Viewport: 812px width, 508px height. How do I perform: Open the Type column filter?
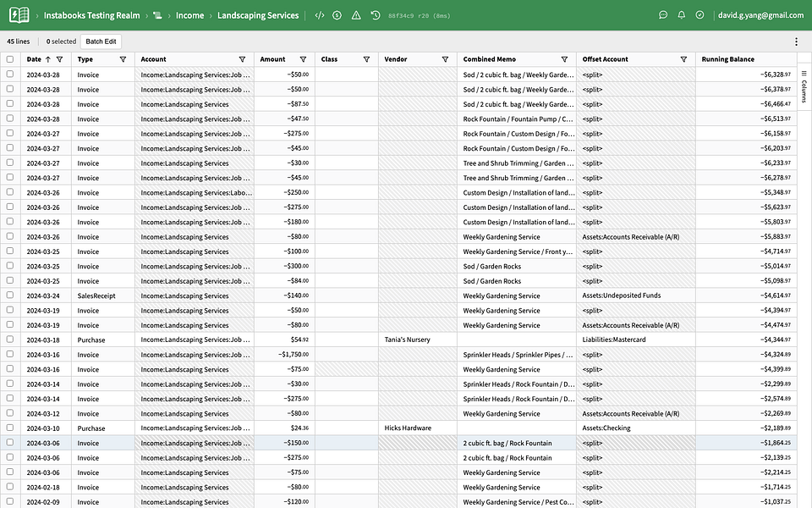click(x=123, y=59)
